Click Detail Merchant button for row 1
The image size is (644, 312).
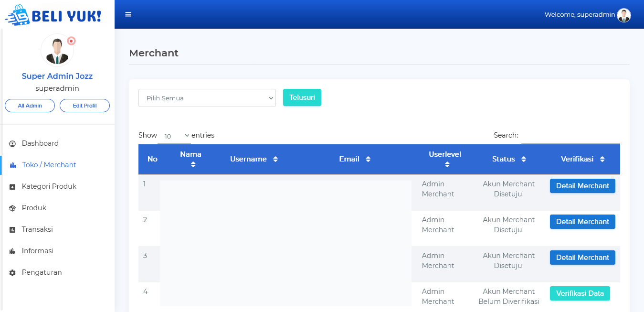point(582,186)
